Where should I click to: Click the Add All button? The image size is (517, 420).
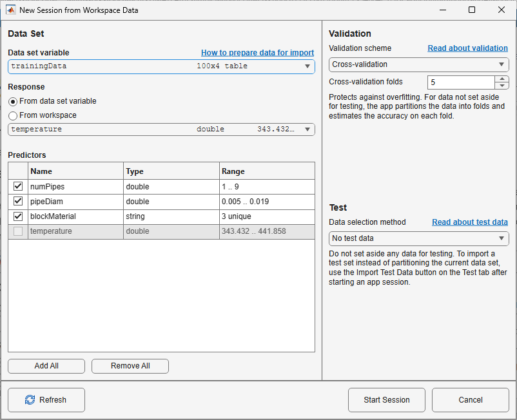click(x=46, y=366)
